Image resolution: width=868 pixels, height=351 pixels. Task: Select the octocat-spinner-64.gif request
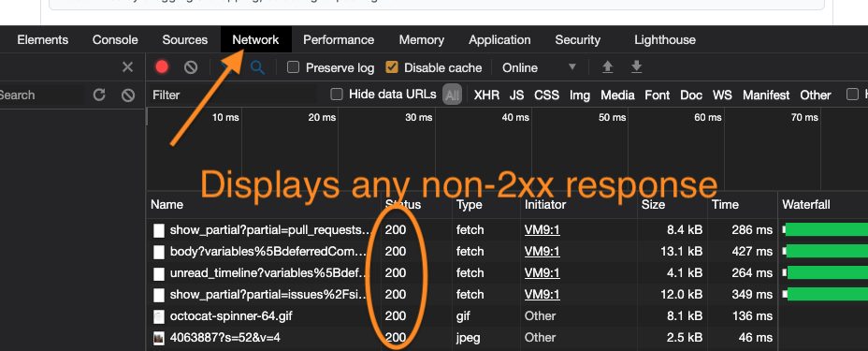(231, 316)
